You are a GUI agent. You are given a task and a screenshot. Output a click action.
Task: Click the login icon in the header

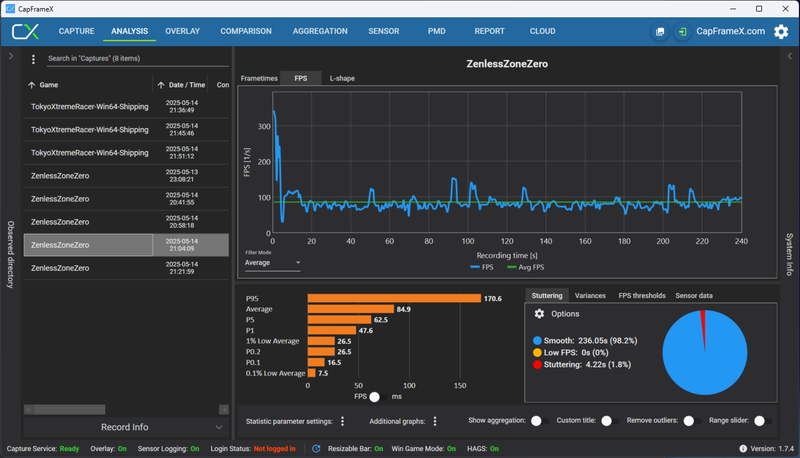682,32
